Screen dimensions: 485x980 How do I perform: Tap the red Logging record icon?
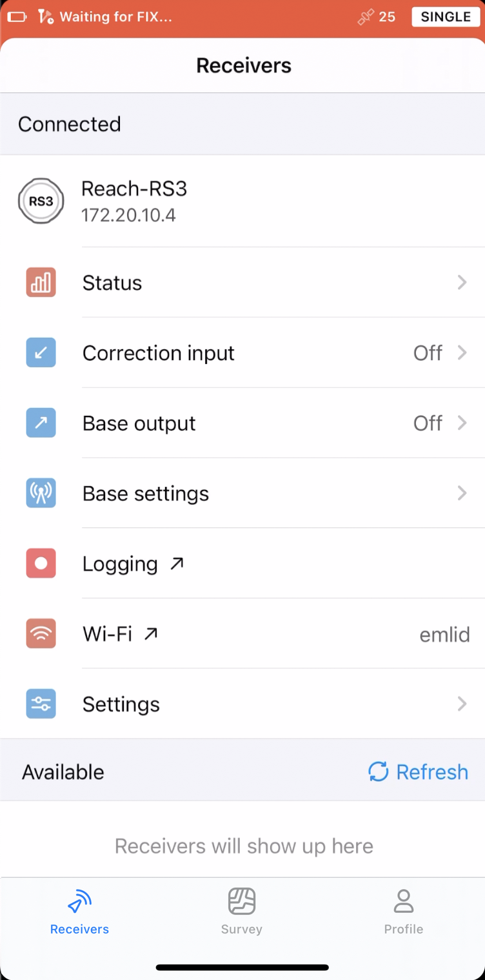pyautogui.click(x=41, y=564)
